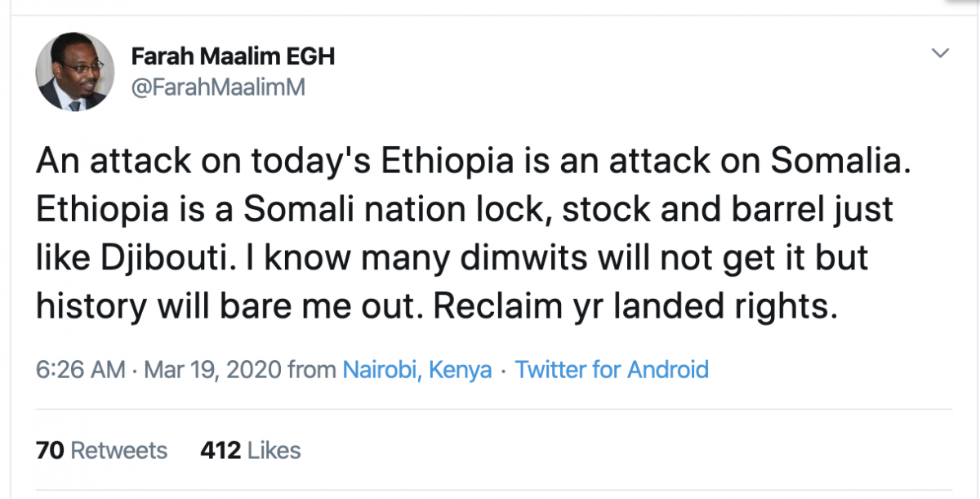Viewport: 980px width, 499px height.
Task: Show the 412 Likes list
Action: point(250,450)
